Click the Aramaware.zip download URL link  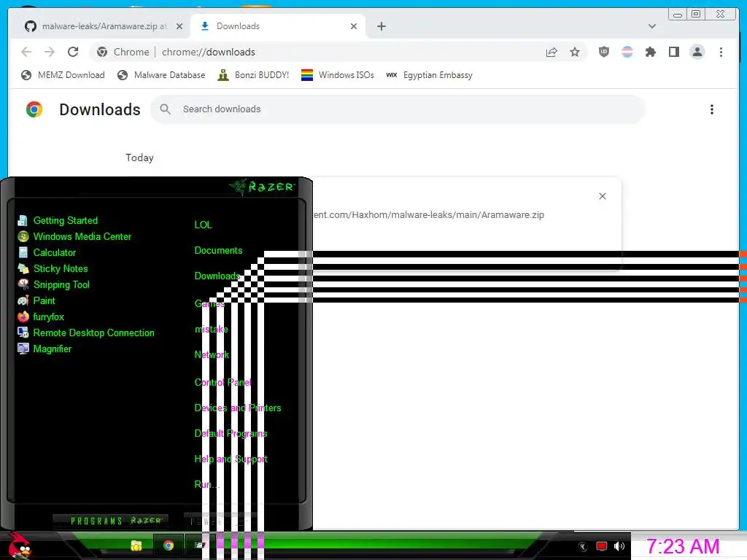click(429, 215)
